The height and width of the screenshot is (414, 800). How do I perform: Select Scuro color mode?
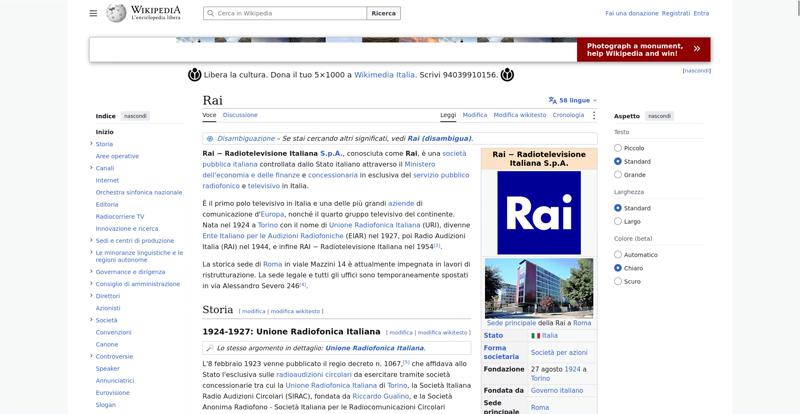(618, 281)
